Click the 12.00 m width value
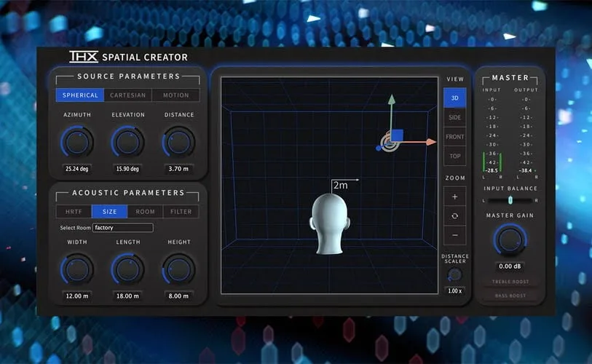This screenshot has width=592, height=364. click(x=77, y=296)
